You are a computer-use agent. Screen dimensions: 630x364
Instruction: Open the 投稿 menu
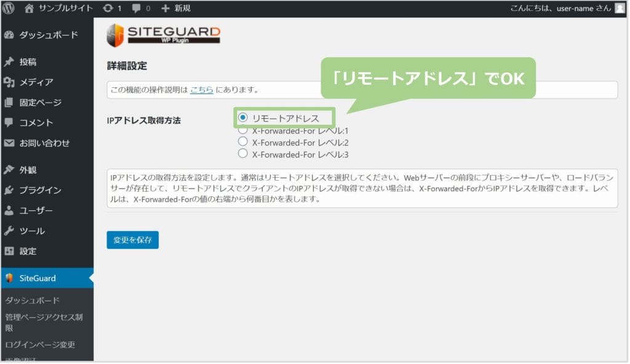tap(28, 62)
